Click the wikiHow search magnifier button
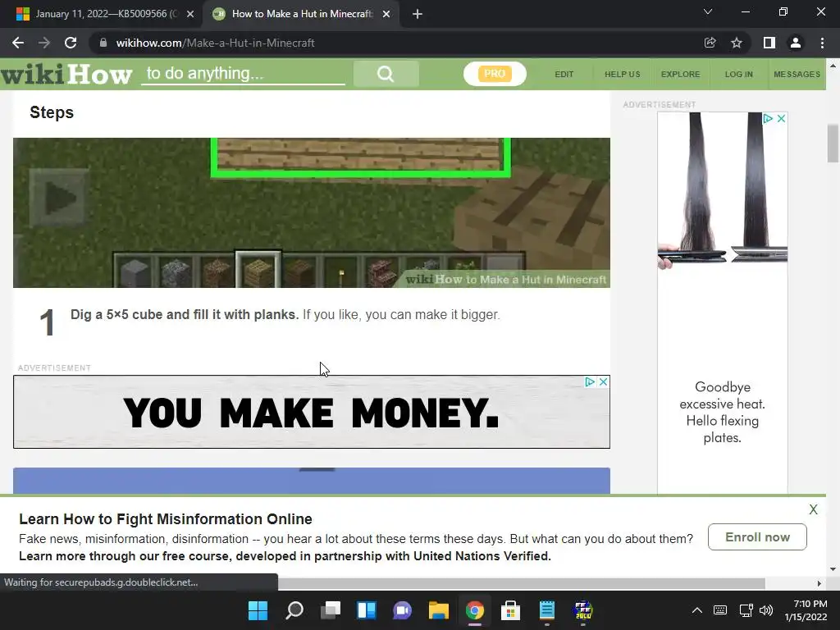Image resolution: width=840 pixels, height=630 pixels. pos(386,73)
